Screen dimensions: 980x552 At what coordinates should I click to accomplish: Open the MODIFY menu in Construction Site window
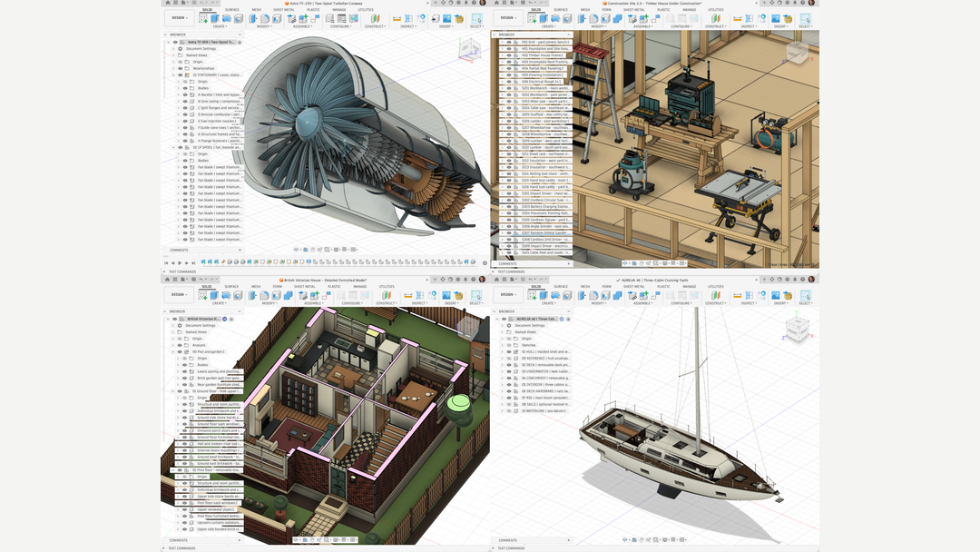pyautogui.click(x=598, y=26)
